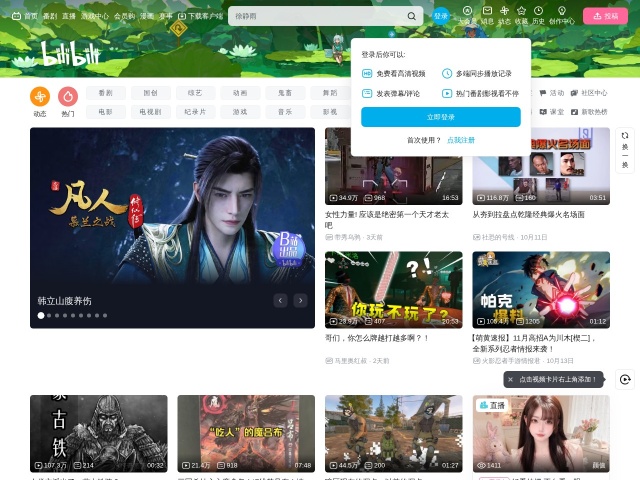Focus the search input field
The image size is (640, 480).
[318, 16]
